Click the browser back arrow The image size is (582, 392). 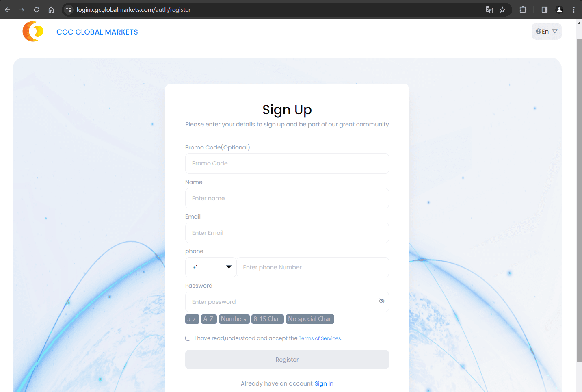click(7, 10)
